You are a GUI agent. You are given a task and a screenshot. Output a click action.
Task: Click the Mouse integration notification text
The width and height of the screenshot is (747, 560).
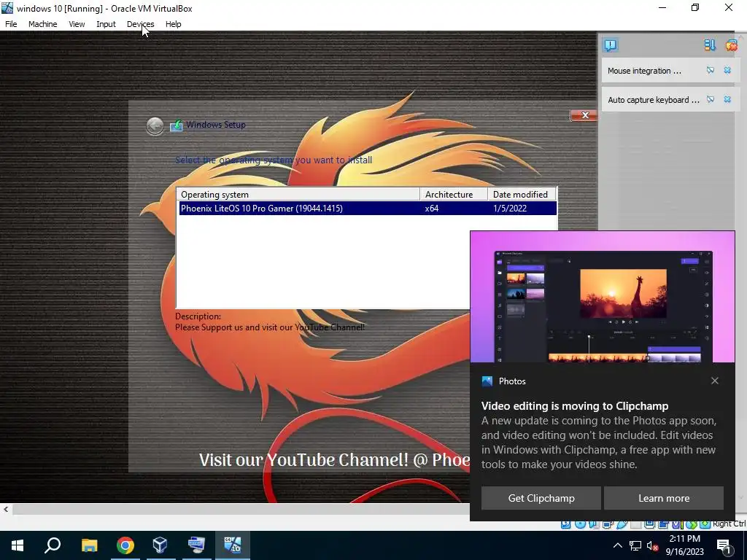click(x=644, y=71)
